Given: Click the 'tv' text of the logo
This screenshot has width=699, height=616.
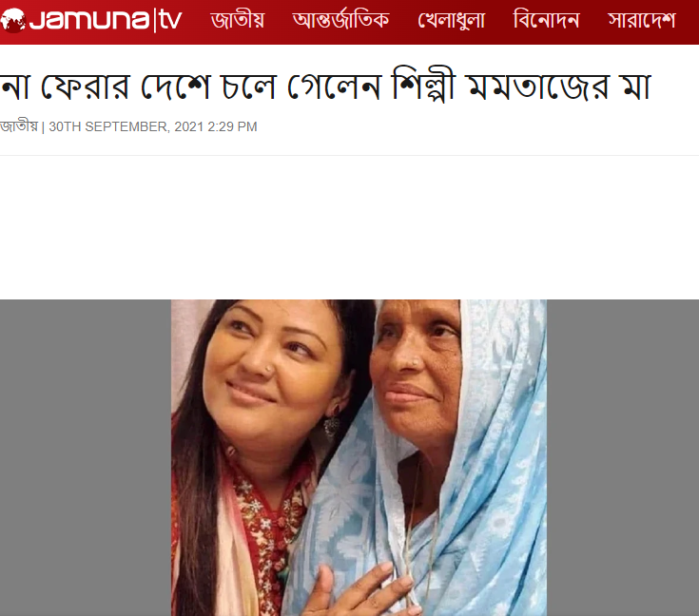Looking at the screenshot, I should click(170, 21).
